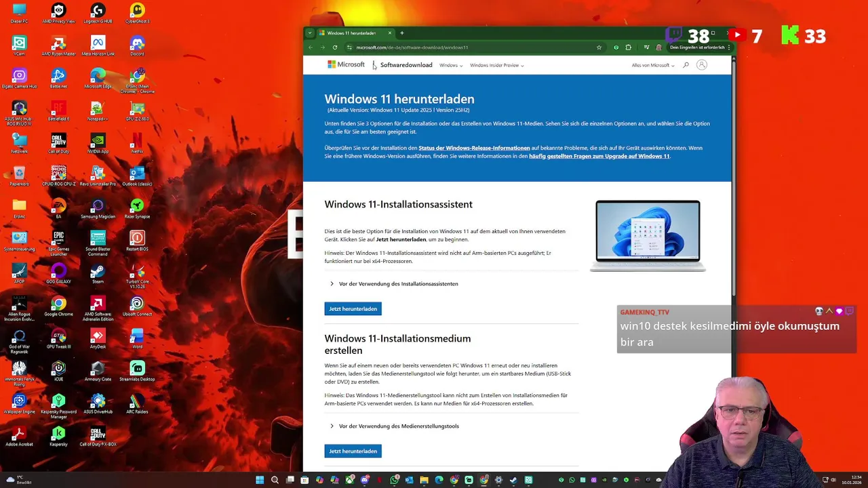Viewport: 868px width, 488px height.
Task: Open Samsung Magician desktop shortcut
Action: (x=98, y=208)
